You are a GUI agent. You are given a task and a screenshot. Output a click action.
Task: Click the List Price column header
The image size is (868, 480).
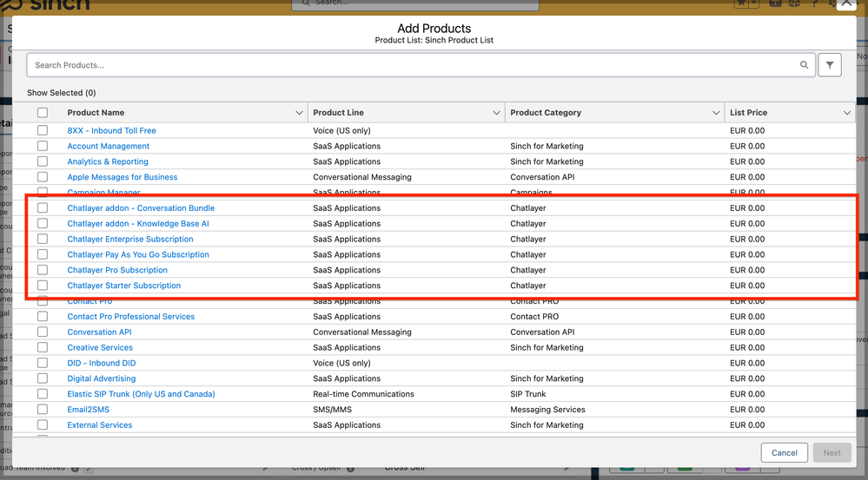coord(748,113)
